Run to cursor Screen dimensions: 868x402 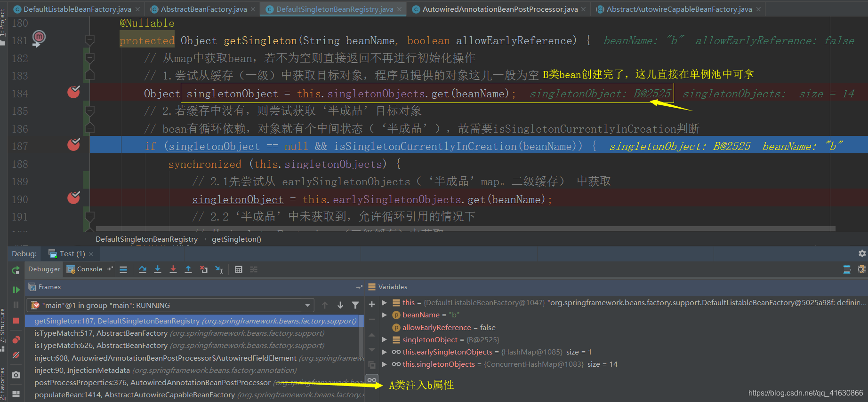click(219, 269)
